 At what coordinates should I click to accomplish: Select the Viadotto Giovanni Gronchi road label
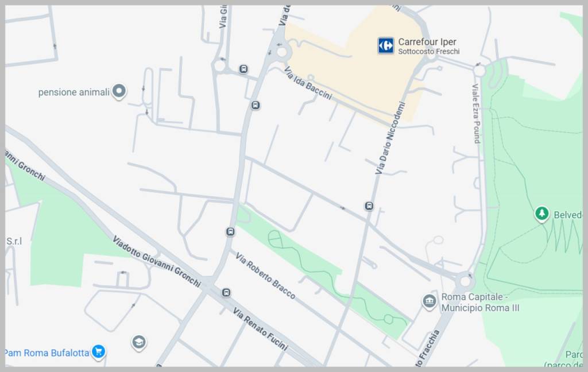pyautogui.click(x=157, y=261)
